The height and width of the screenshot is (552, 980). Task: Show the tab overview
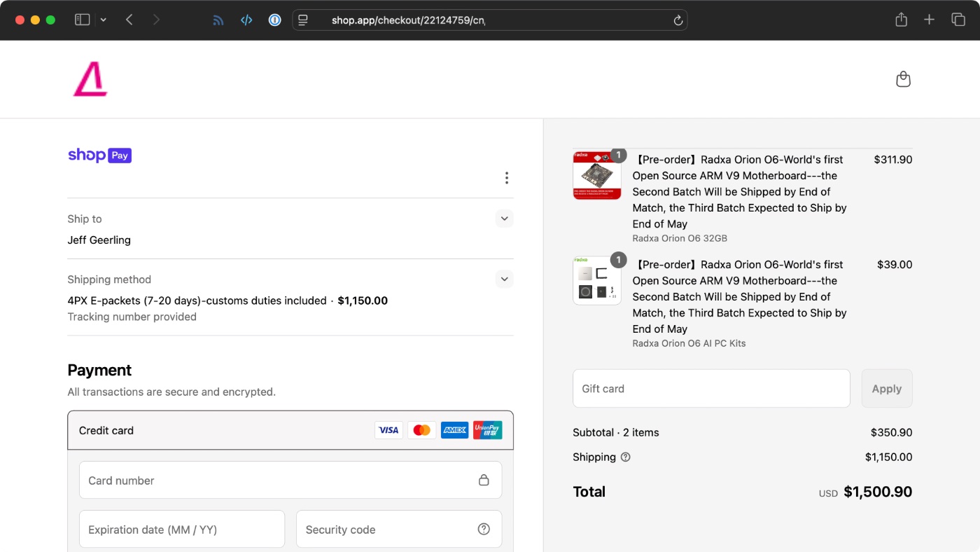[958, 20]
